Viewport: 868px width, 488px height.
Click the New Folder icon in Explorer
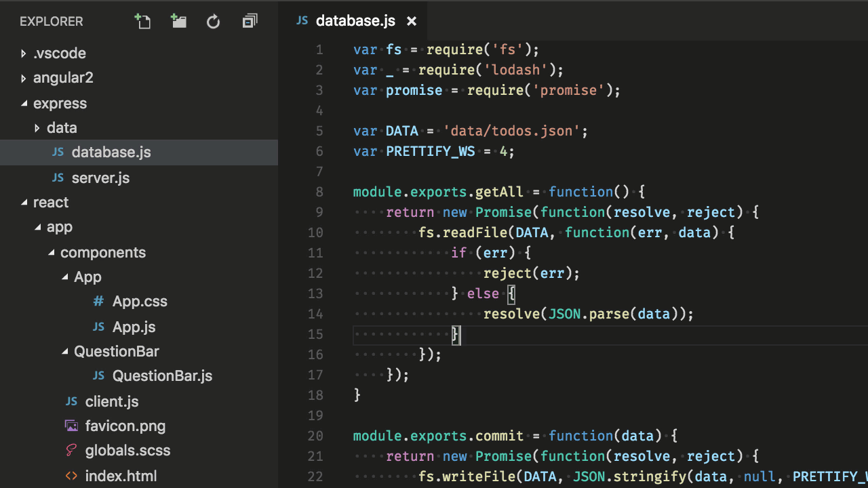[x=179, y=21]
